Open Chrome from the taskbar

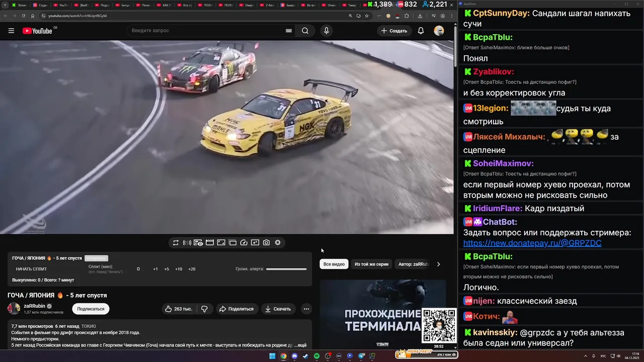click(x=283, y=356)
